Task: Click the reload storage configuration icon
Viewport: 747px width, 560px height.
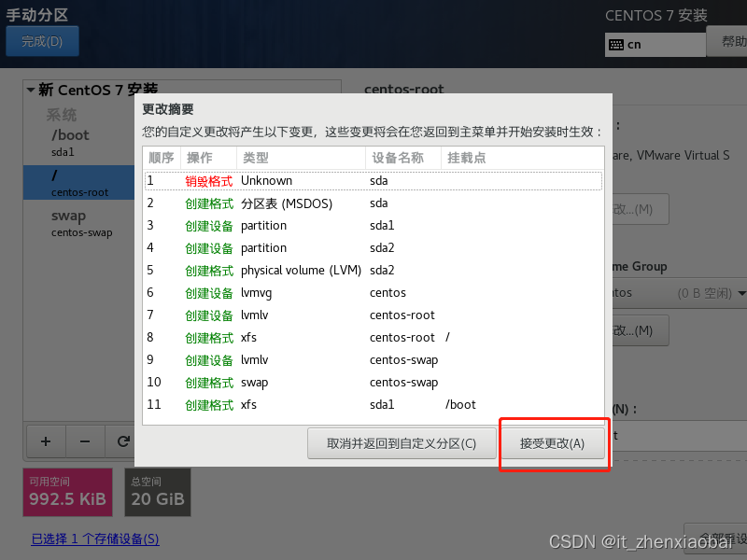Action: (x=122, y=441)
